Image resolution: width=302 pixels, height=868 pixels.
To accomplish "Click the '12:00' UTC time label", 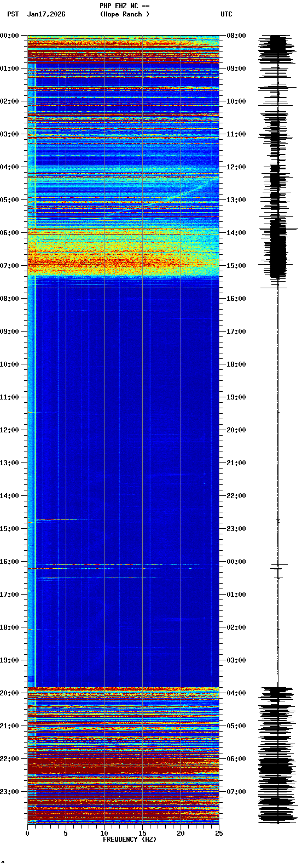I will pyautogui.click(x=236, y=167).
